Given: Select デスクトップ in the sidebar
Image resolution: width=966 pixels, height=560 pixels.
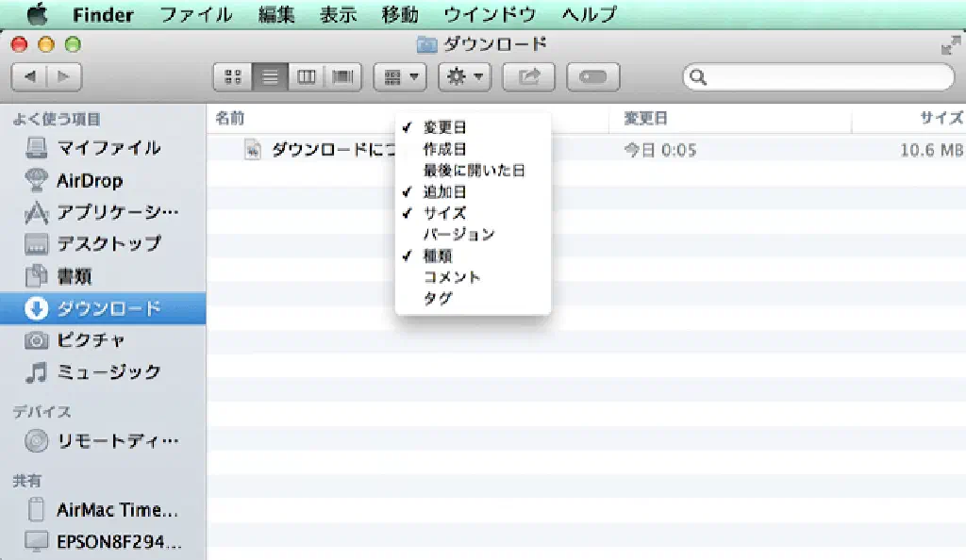Looking at the screenshot, I should click(x=108, y=243).
